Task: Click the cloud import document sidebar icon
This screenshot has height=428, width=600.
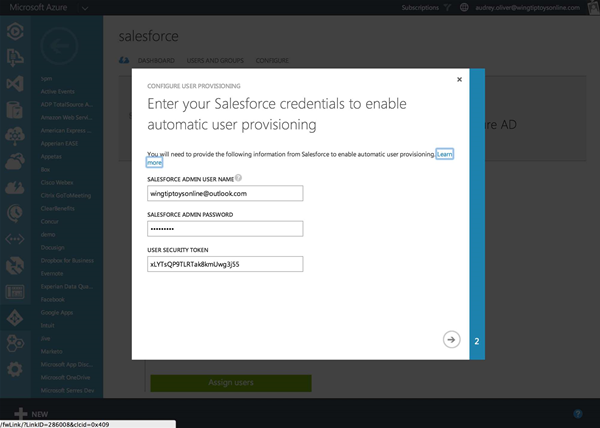Action: [15, 57]
